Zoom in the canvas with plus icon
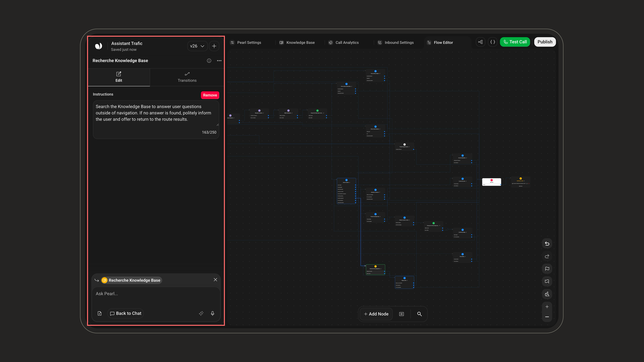644x362 pixels. (x=547, y=307)
